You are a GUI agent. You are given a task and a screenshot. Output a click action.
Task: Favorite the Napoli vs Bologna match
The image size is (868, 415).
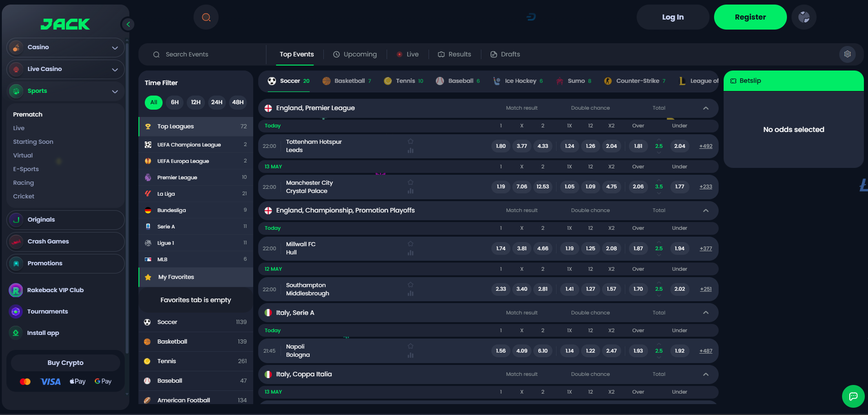pyautogui.click(x=410, y=346)
